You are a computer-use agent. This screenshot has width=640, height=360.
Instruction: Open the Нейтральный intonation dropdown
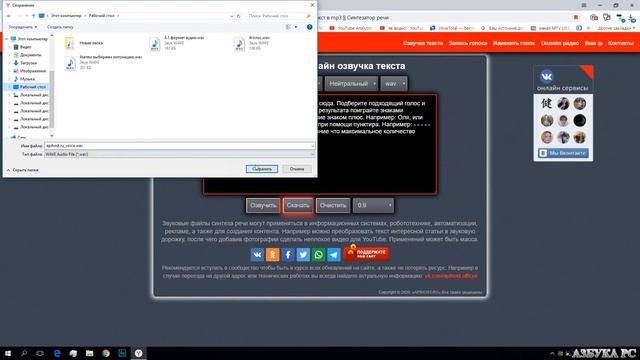[x=351, y=84]
